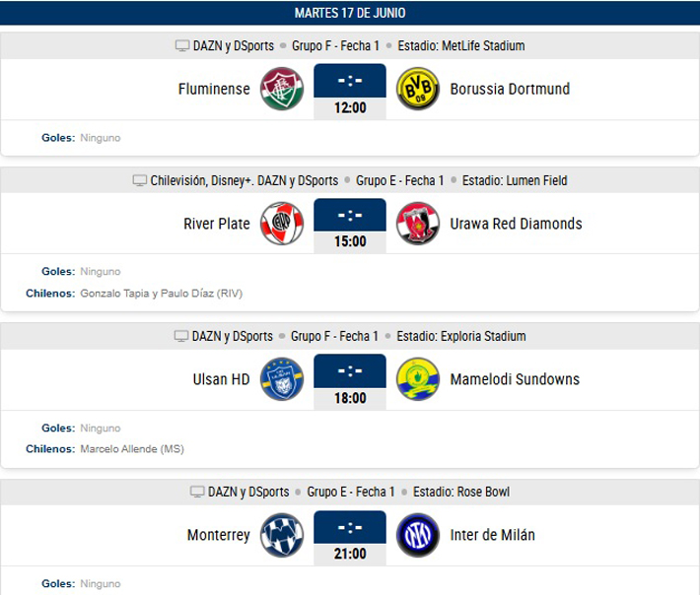Click the TV icon beside Chilevisión broadcasters
The height and width of the screenshot is (595, 700).
pyautogui.click(x=140, y=180)
